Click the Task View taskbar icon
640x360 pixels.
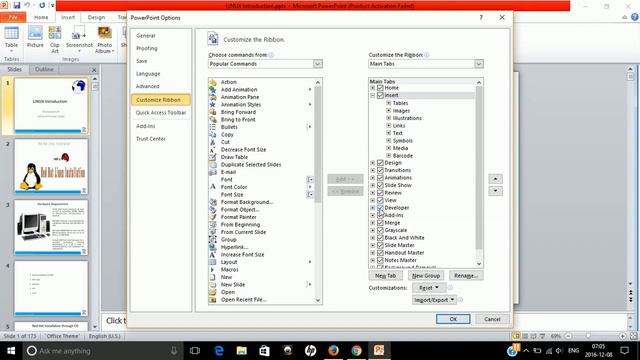(195, 350)
